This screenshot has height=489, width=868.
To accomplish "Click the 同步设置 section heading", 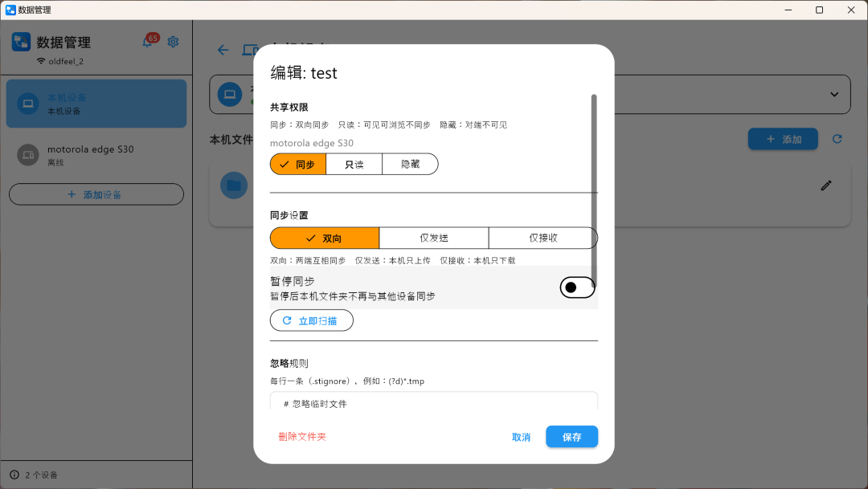I will coord(289,215).
